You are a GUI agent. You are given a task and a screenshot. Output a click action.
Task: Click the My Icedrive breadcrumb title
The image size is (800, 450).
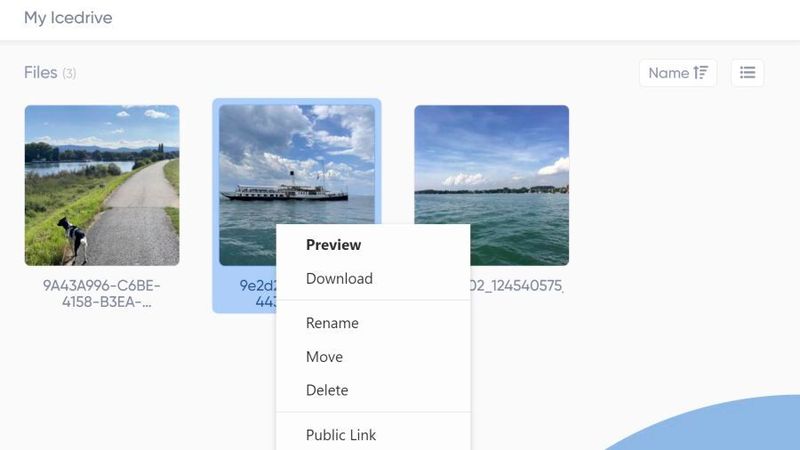pyautogui.click(x=68, y=18)
